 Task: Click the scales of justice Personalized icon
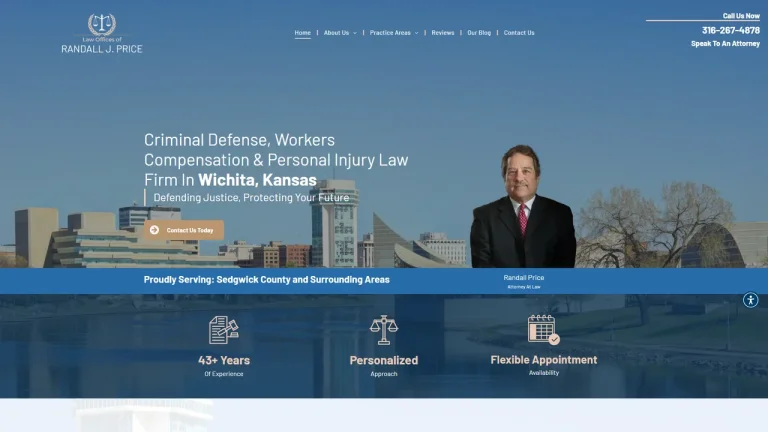coord(384,330)
